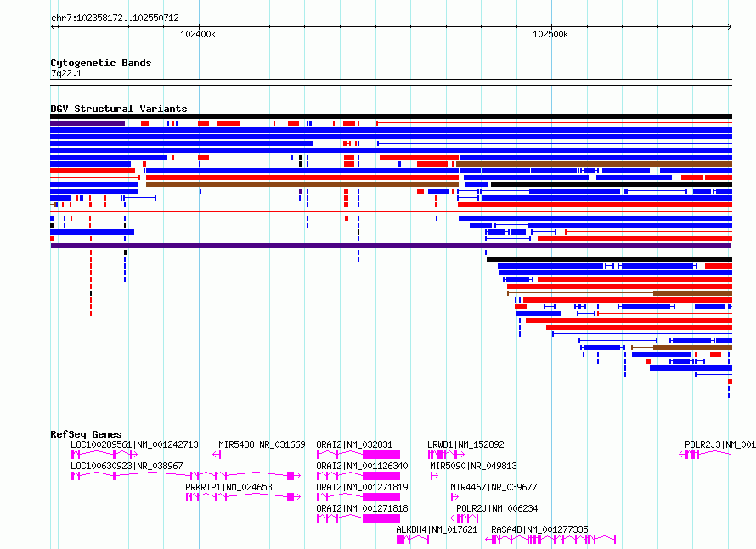This screenshot has width=756, height=549.
Task: Click the right arrowhead of the ruler
Action: point(729,27)
